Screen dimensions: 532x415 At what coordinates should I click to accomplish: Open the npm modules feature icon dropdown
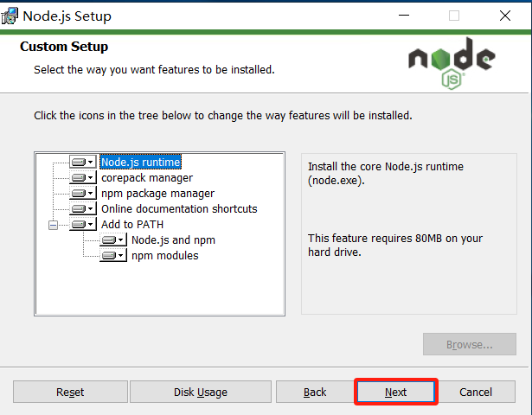(x=113, y=255)
